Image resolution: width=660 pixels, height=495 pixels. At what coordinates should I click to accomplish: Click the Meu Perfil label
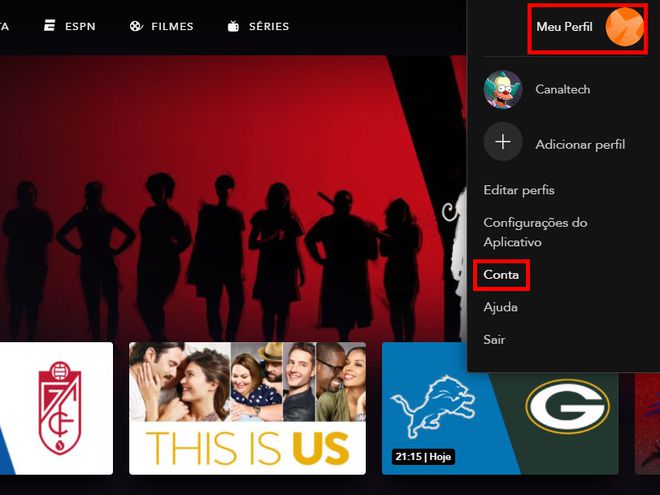(x=564, y=27)
